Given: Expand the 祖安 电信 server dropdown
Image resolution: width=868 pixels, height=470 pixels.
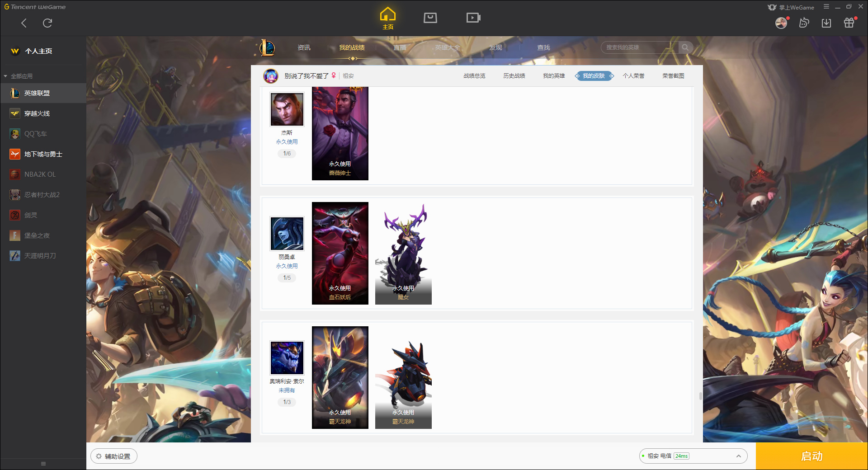Looking at the screenshot, I should click(693, 456).
